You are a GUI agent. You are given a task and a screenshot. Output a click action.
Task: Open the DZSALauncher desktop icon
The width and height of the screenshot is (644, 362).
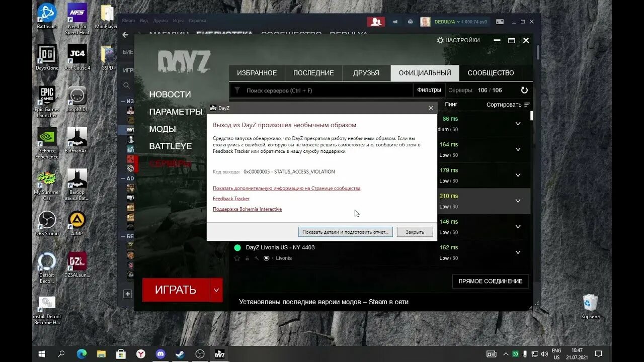pyautogui.click(x=77, y=264)
